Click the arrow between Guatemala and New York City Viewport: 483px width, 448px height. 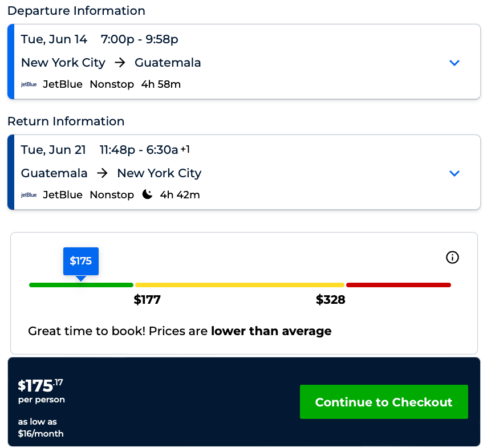click(x=103, y=173)
